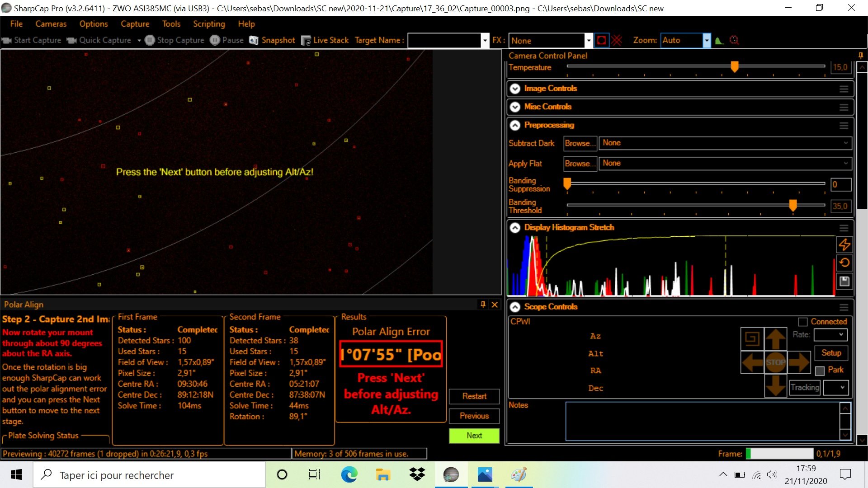
Task: Toggle the Park checkbox
Action: [820, 371]
